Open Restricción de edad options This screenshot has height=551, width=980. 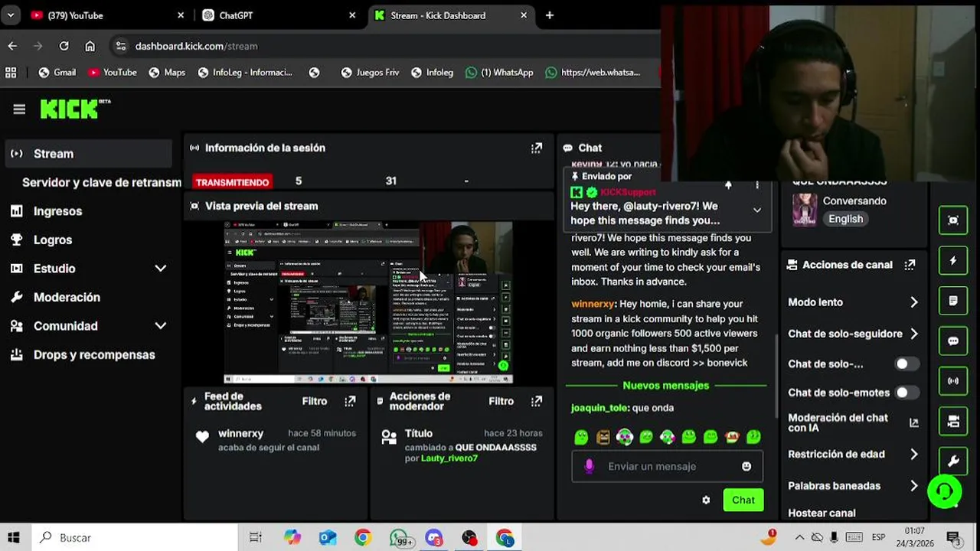853,455
